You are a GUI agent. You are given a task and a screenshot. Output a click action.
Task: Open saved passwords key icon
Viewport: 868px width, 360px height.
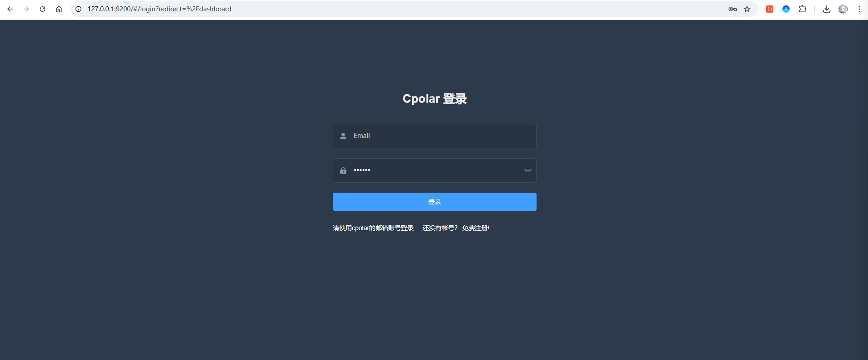pos(732,9)
